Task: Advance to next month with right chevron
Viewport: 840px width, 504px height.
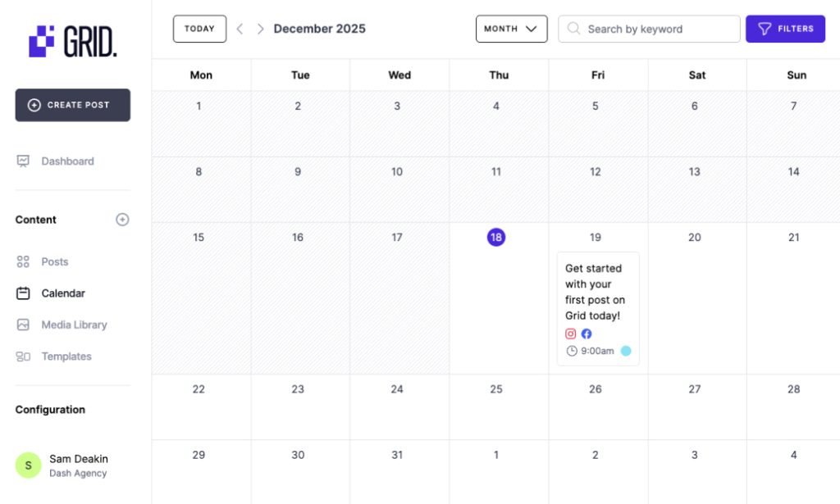Action: (x=260, y=29)
